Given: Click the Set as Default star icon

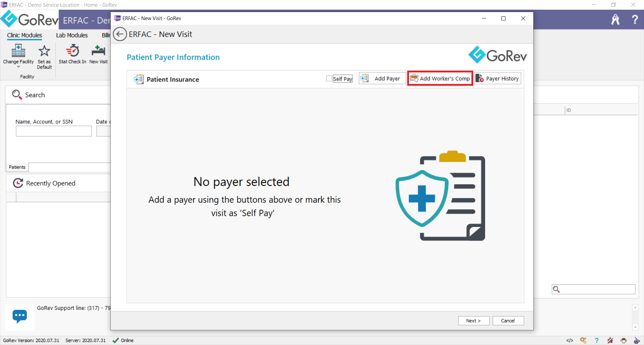Looking at the screenshot, I should coord(44,51).
